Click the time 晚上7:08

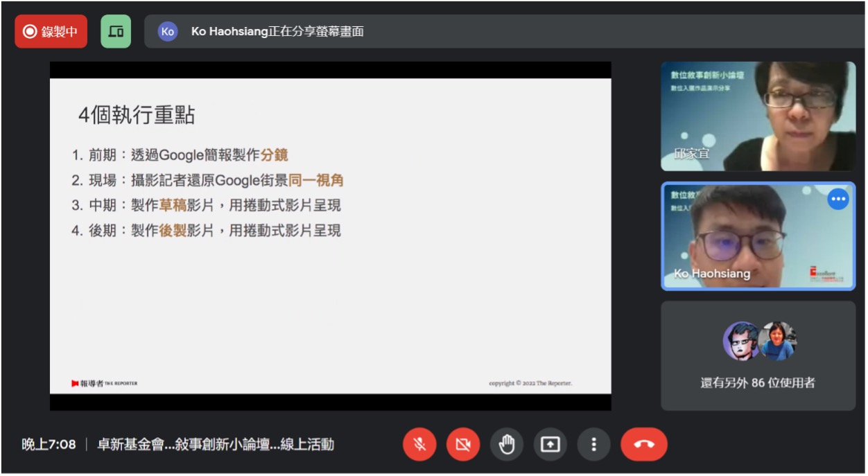[x=49, y=444]
